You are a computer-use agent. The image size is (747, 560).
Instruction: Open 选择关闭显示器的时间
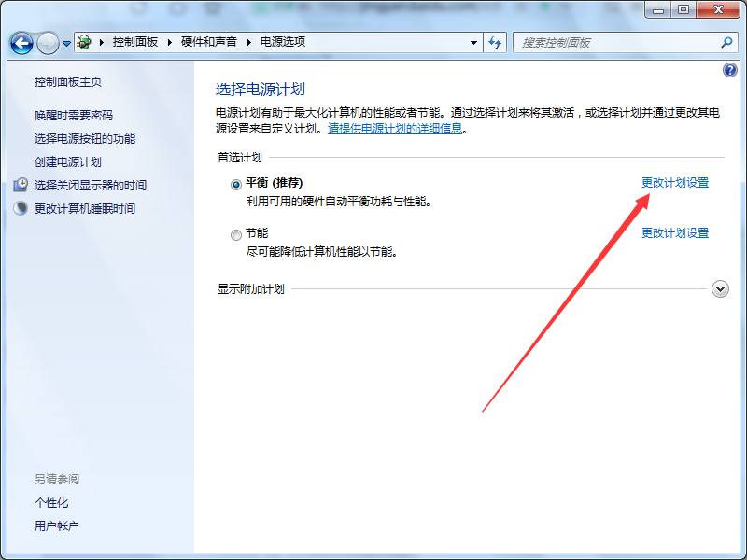tap(91, 185)
